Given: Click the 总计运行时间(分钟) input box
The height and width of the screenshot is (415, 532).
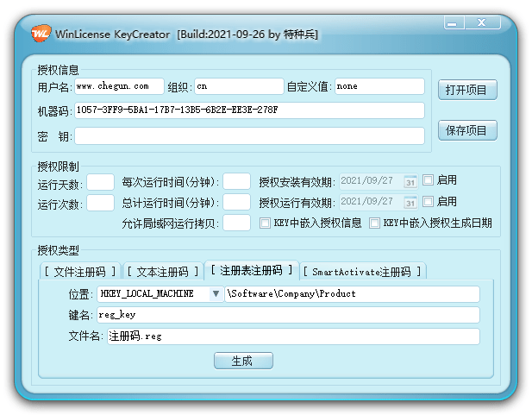Looking at the screenshot, I should click(x=237, y=202).
